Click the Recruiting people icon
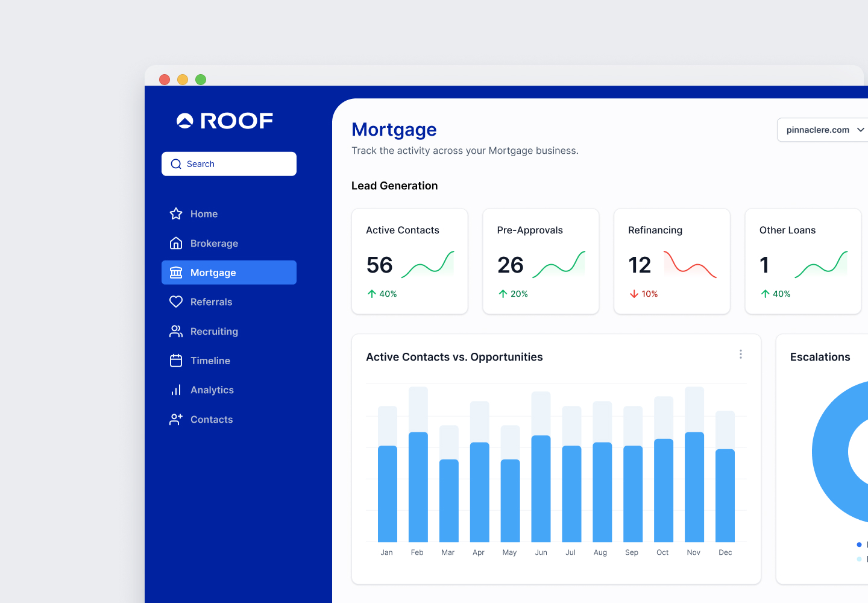868x603 pixels. coord(176,331)
